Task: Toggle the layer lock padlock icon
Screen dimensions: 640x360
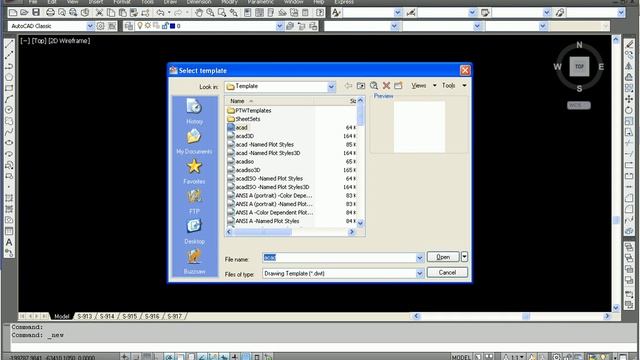Action: [164, 26]
